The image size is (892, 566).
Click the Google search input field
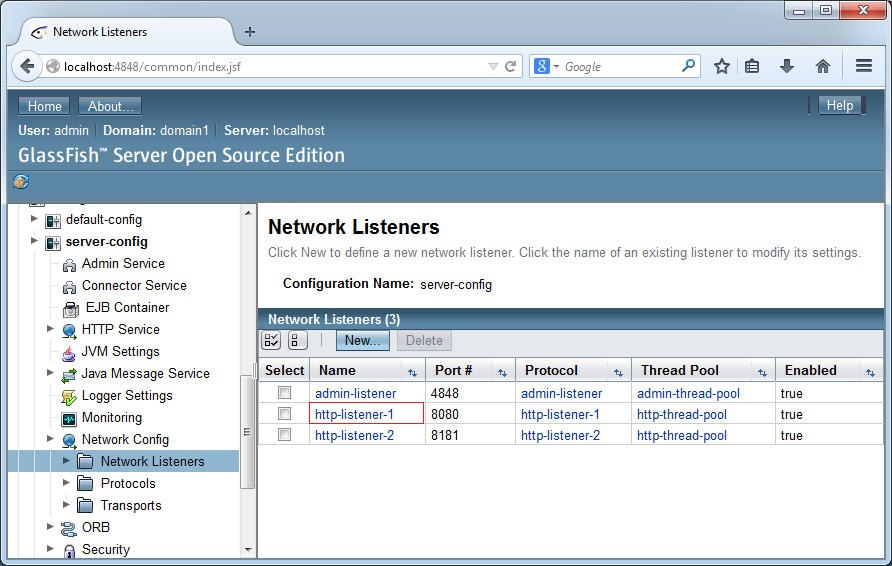[x=620, y=67]
